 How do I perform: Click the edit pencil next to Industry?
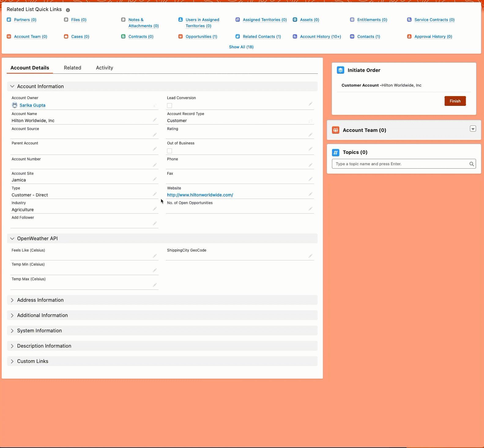pyautogui.click(x=155, y=209)
